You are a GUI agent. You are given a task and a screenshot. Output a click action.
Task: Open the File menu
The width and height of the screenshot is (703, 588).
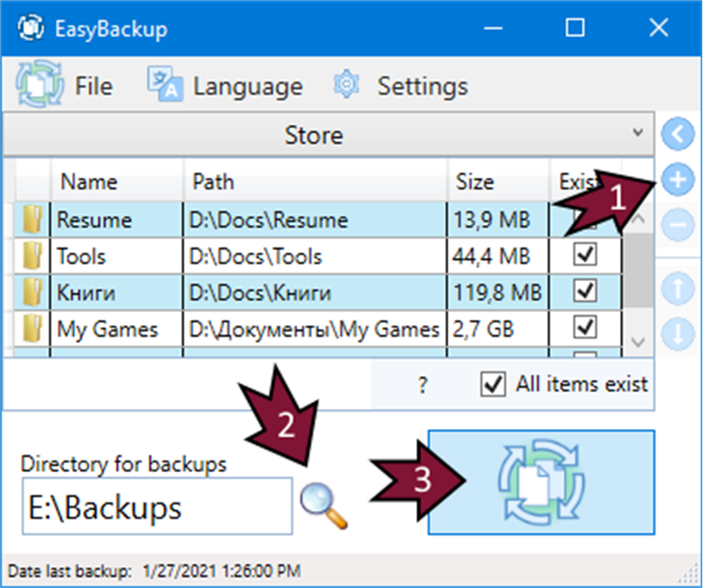pyautogui.click(x=93, y=86)
